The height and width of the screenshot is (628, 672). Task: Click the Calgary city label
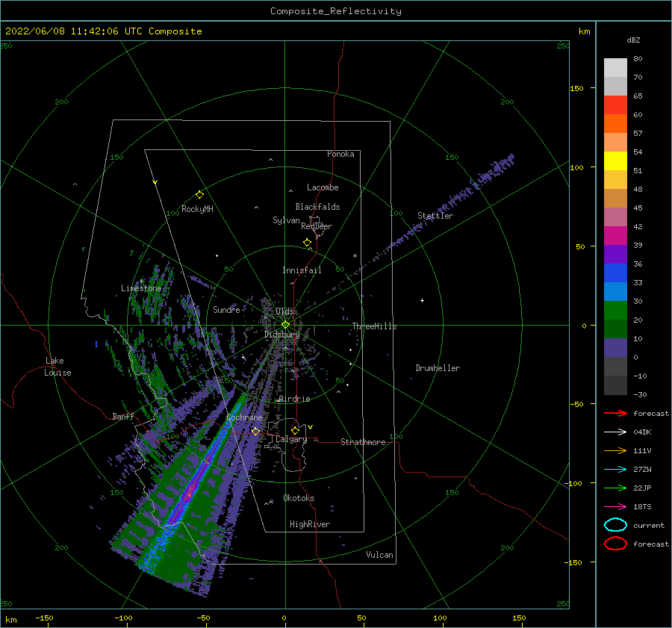[x=291, y=439]
